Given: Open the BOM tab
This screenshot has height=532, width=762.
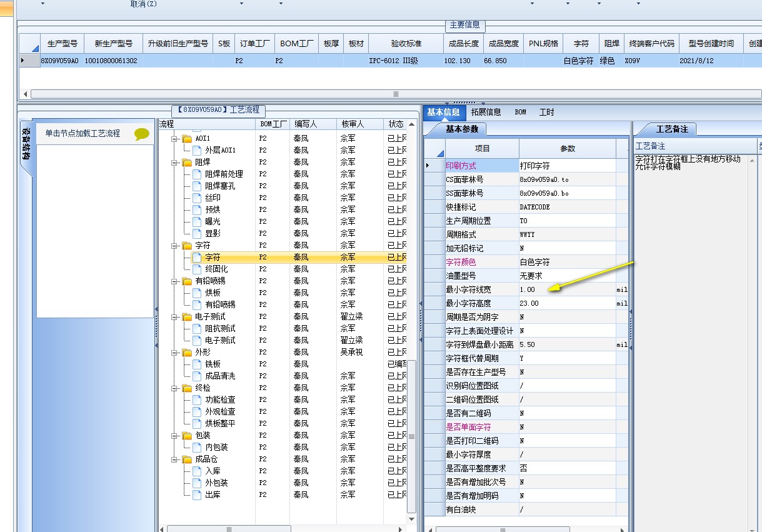Looking at the screenshot, I should pos(521,113).
